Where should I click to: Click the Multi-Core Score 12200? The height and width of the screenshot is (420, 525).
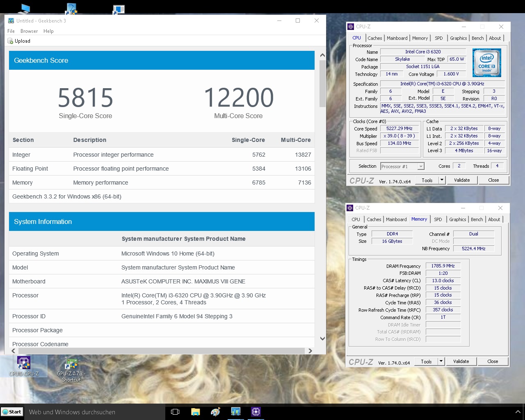tap(239, 98)
